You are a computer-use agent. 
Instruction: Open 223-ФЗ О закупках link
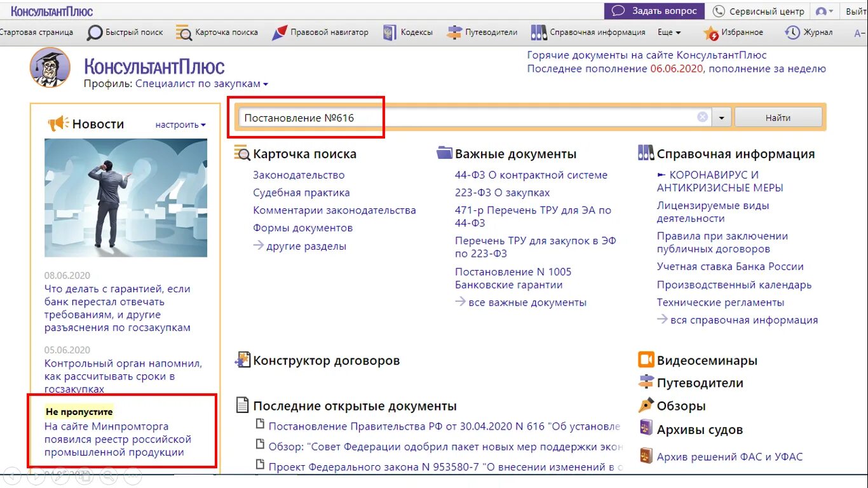tap(502, 193)
